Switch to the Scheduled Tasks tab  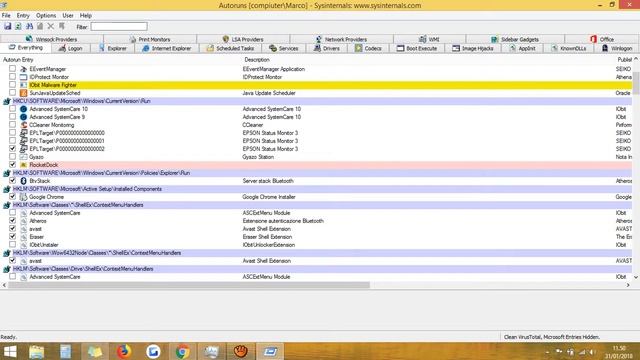pos(230,48)
